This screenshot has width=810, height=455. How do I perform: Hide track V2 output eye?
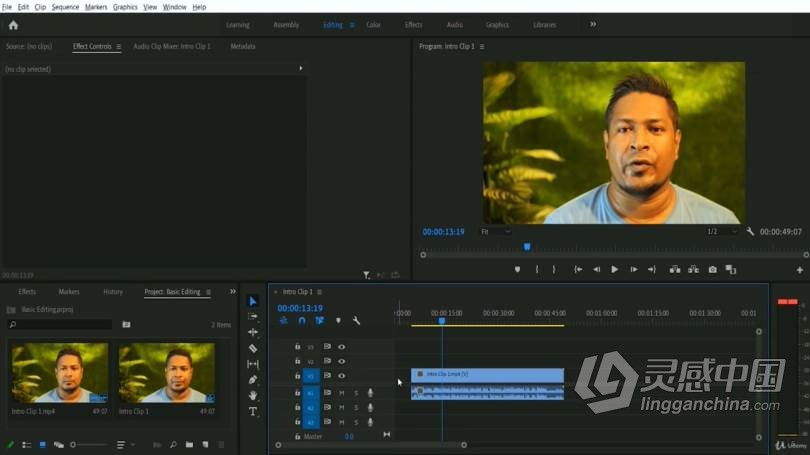pyautogui.click(x=341, y=361)
